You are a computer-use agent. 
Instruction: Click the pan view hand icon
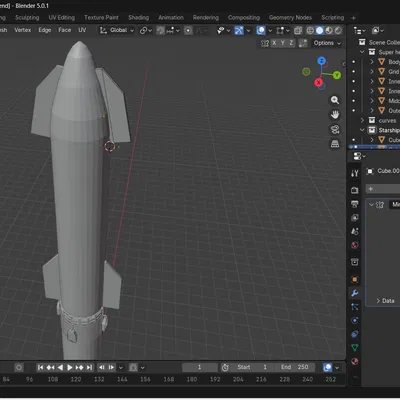click(335, 115)
